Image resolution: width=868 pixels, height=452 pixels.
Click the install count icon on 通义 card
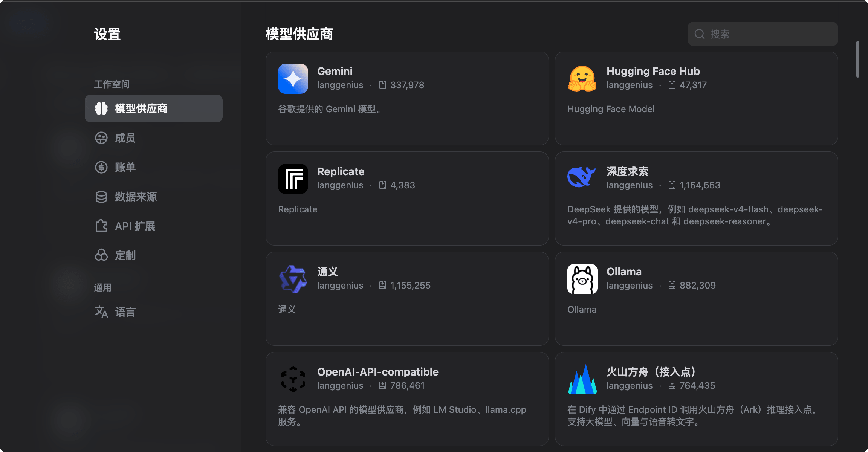point(383,285)
